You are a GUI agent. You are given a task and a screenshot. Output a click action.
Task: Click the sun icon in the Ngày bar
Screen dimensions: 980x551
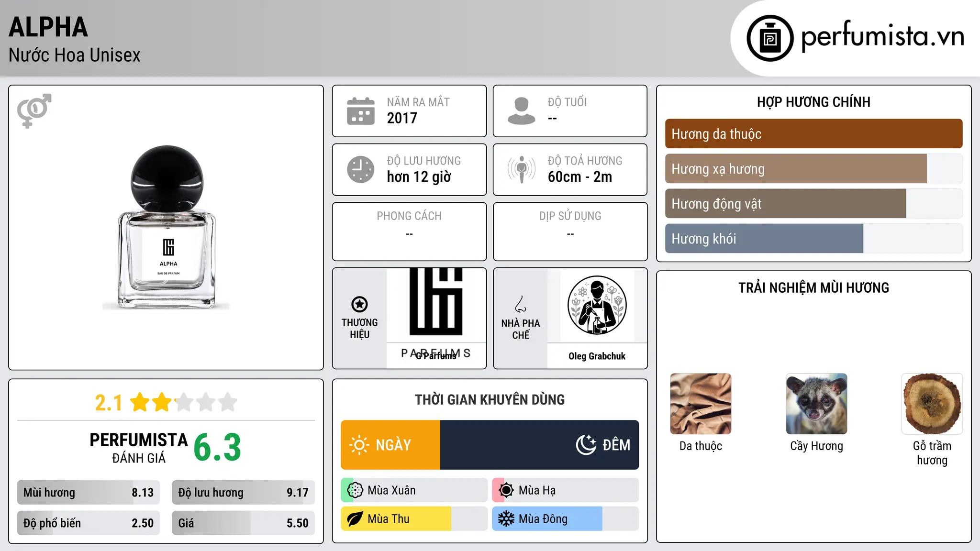point(359,445)
